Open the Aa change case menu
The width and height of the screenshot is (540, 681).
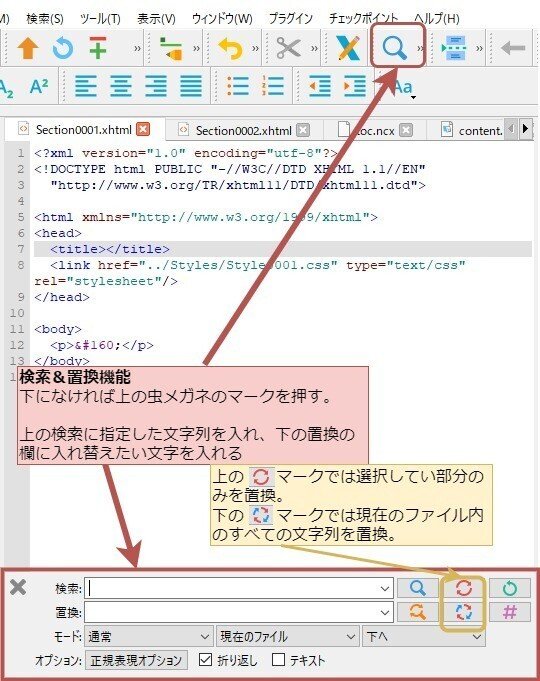tap(404, 88)
